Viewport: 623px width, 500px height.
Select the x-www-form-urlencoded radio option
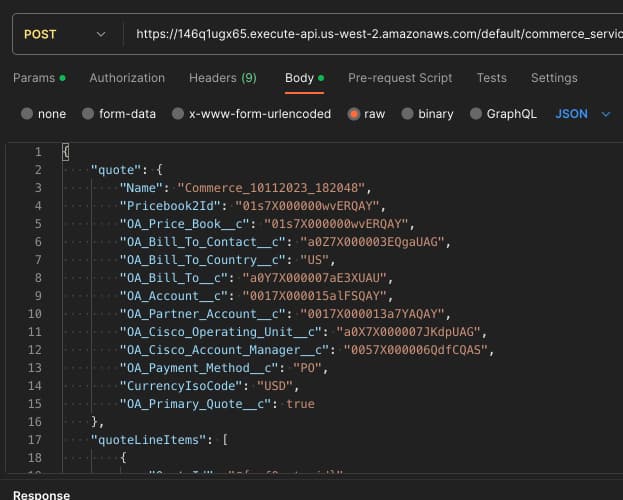178,114
